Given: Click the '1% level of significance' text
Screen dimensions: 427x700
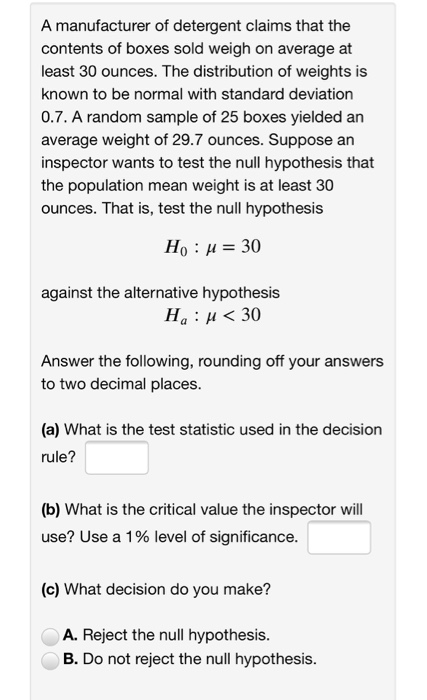Looking at the screenshot, I should pyautogui.click(x=211, y=537).
